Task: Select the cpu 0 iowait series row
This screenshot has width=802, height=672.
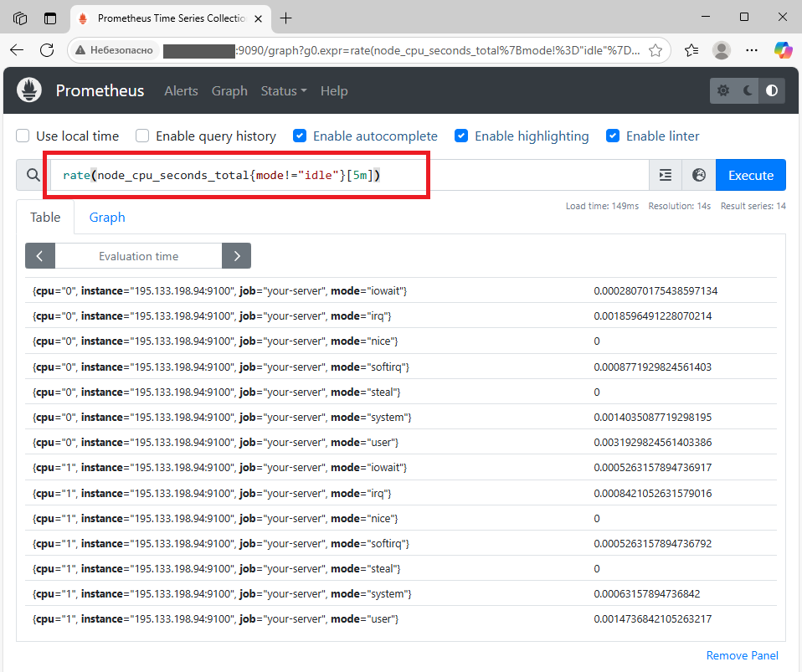Action: 401,291
